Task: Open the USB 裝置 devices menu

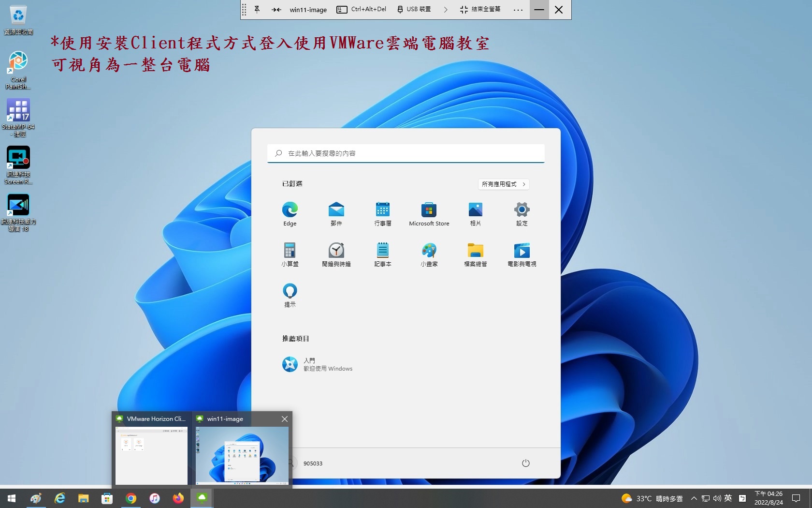Action: [x=414, y=9]
